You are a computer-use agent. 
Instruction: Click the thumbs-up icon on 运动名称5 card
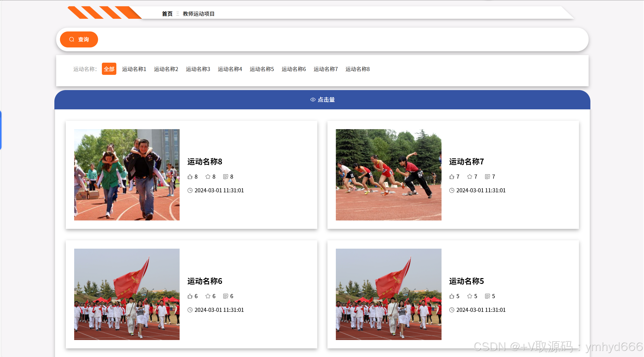click(452, 296)
